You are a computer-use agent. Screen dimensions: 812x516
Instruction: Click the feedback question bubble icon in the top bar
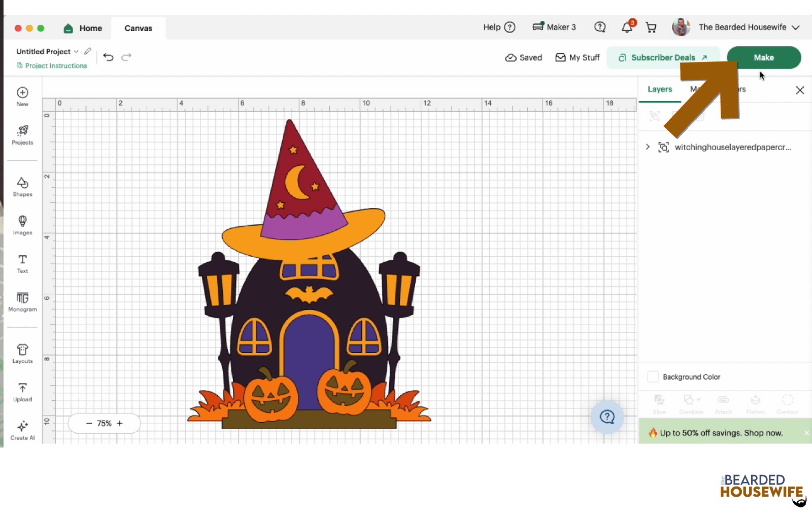[600, 27]
